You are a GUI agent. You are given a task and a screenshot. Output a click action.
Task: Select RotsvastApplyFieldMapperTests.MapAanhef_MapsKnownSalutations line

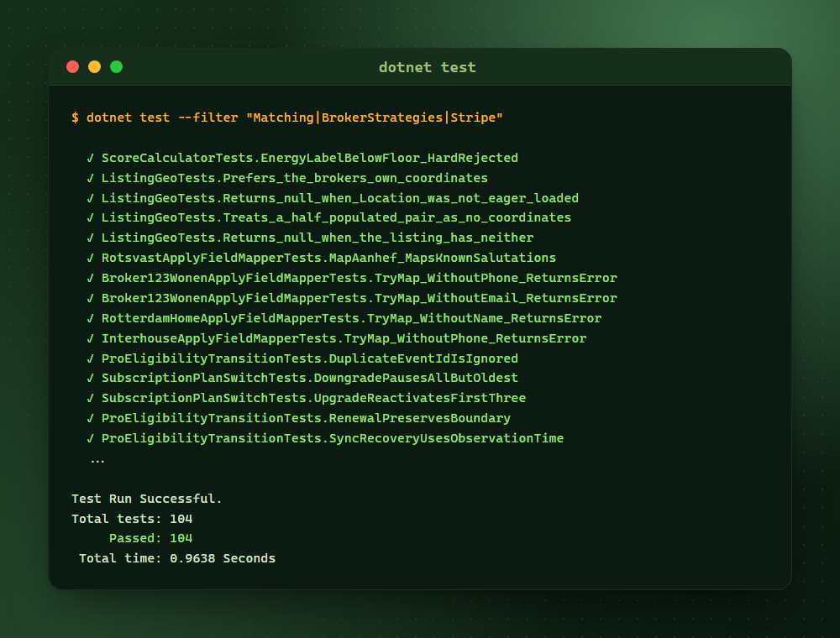click(x=322, y=258)
